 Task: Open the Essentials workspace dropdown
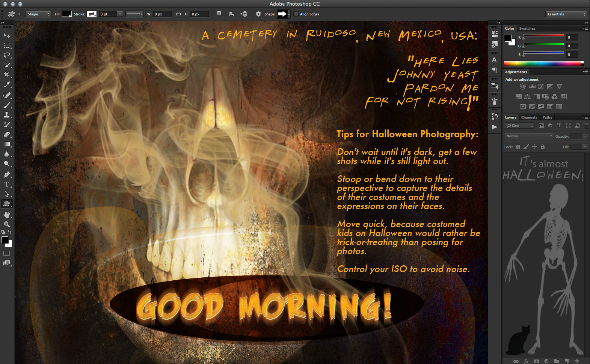tap(566, 14)
